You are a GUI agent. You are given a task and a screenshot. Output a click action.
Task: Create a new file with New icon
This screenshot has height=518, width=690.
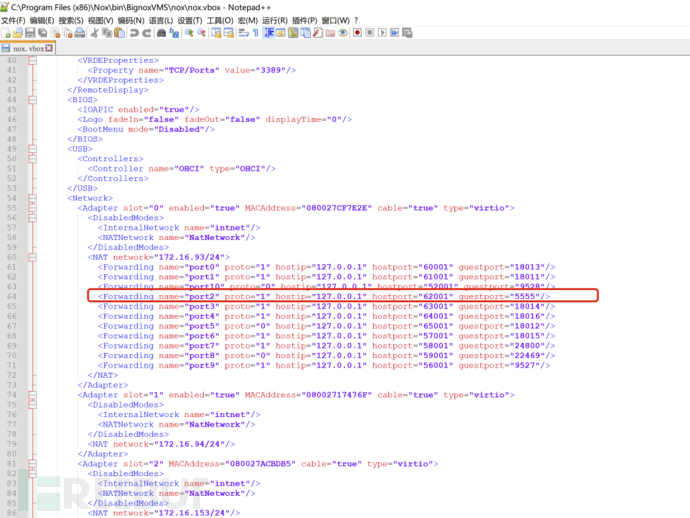[x=6, y=33]
